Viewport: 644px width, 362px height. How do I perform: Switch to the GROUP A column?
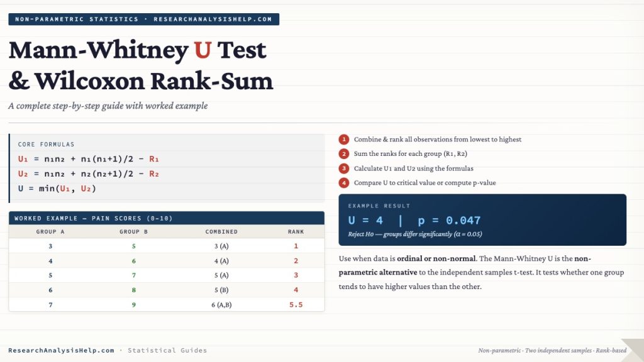[50, 231]
